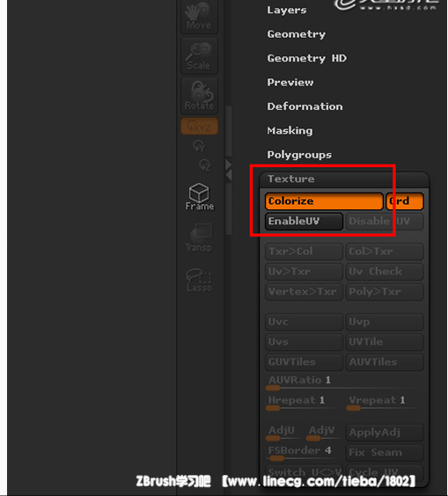This screenshot has height=496, width=448.
Task: Click the Y-axis rotation icon
Action: [x=199, y=146]
